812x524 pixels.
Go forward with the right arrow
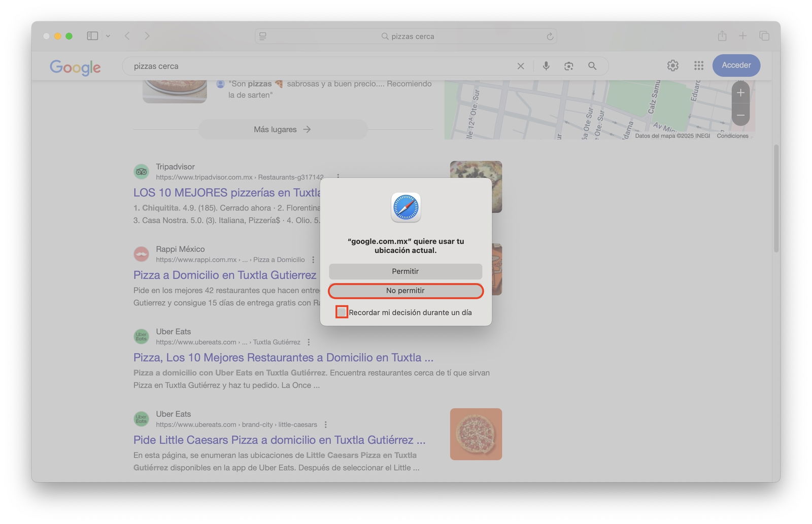[x=147, y=36]
